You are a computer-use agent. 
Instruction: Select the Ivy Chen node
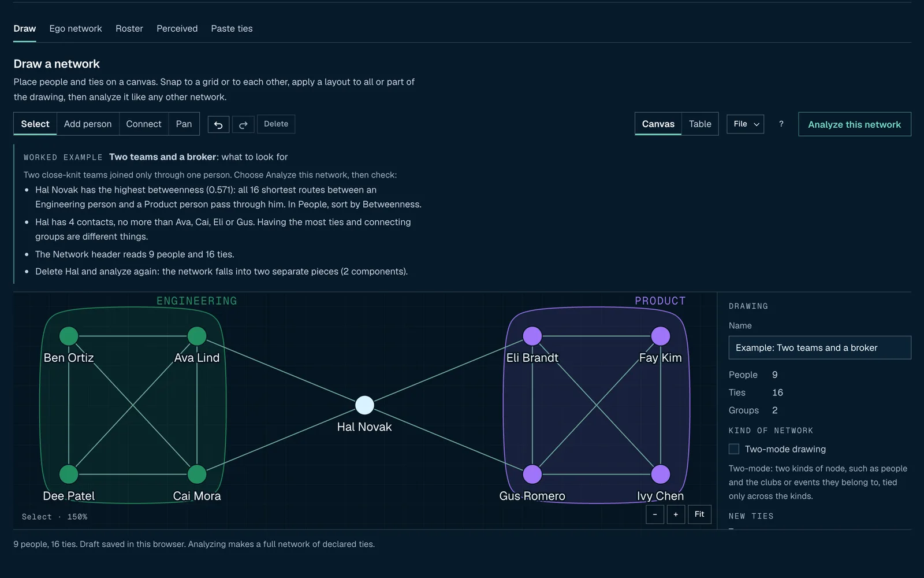coord(661,474)
